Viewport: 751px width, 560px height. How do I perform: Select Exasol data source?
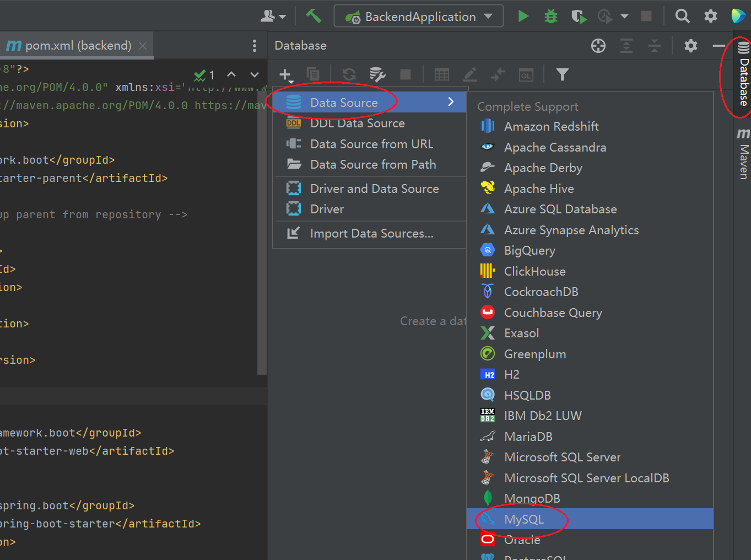(590, 333)
